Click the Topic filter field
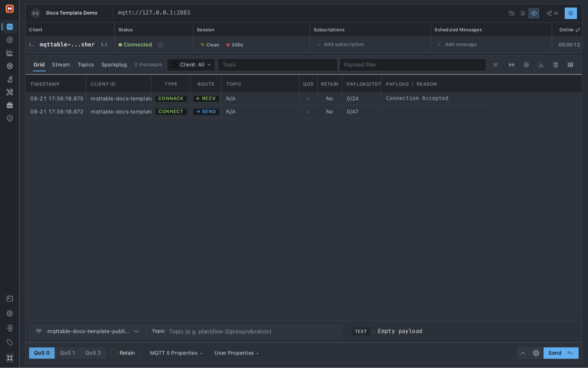588x368 pixels. (x=278, y=65)
